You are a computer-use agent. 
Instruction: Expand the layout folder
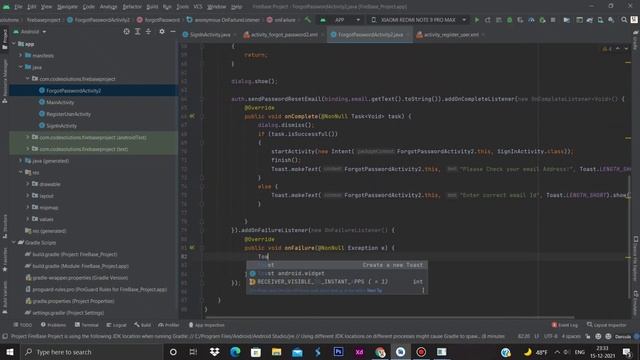point(28,196)
